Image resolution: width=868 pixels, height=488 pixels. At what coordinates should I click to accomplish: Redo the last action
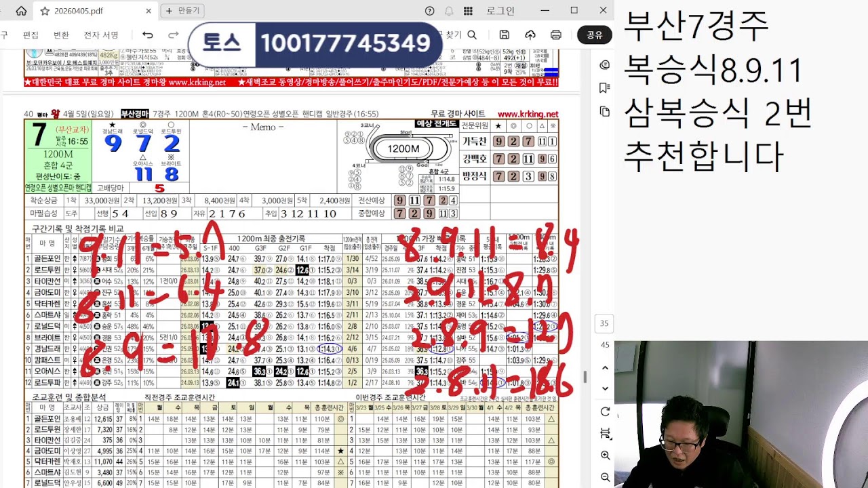click(x=174, y=35)
